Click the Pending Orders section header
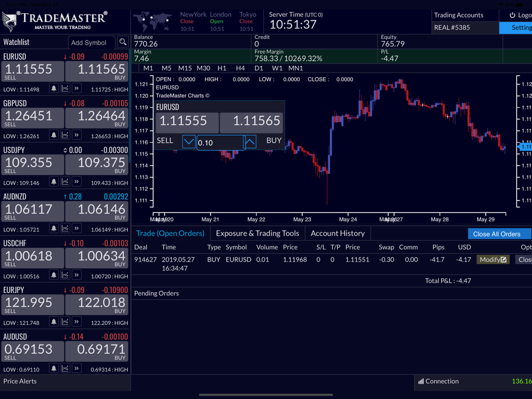The image size is (532, 399). [156, 293]
